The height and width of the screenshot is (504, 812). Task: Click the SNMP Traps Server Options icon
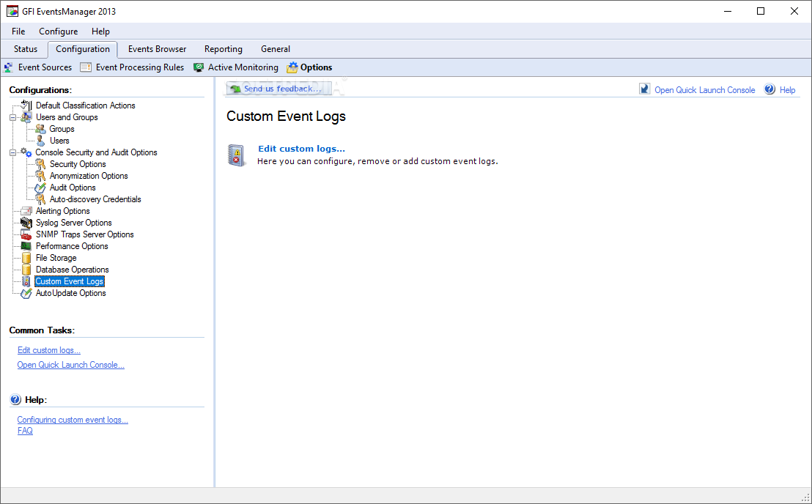tap(26, 234)
